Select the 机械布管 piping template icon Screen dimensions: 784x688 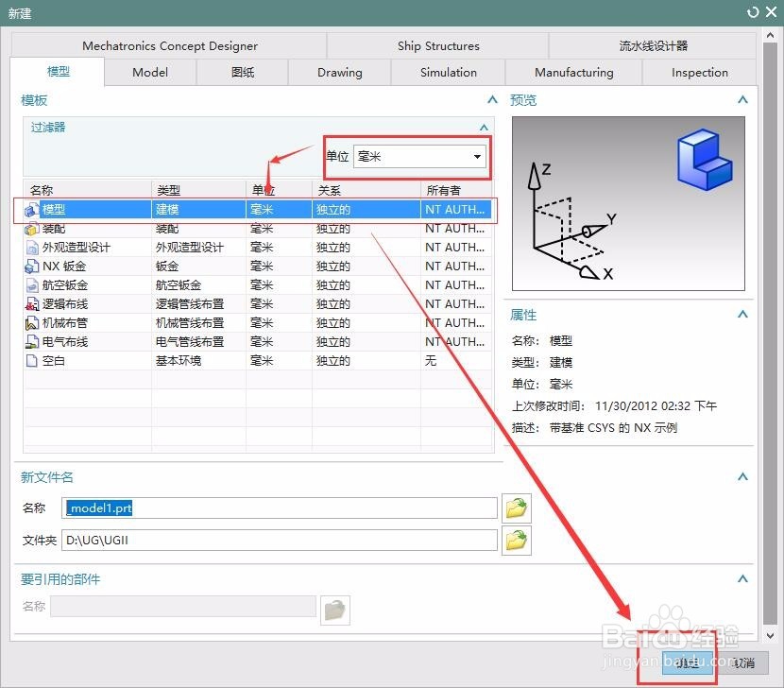29,322
